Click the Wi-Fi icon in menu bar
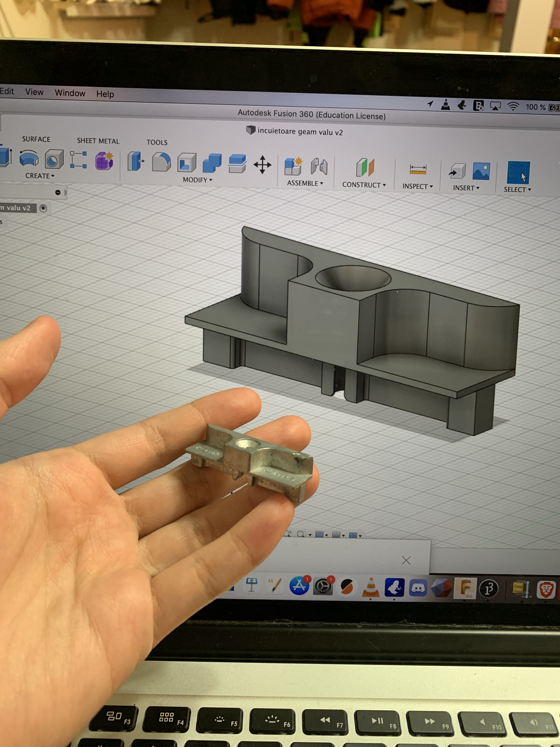The width and height of the screenshot is (560, 747). [x=513, y=106]
